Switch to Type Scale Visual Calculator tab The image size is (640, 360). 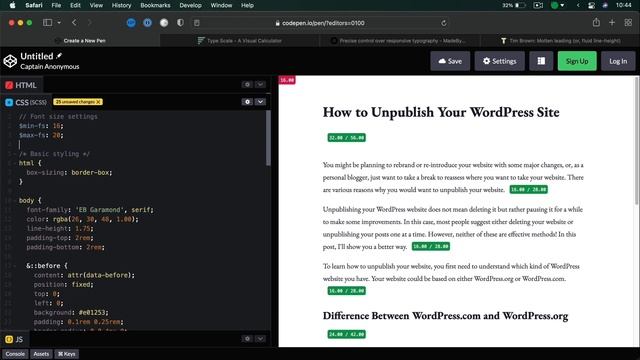click(240, 40)
